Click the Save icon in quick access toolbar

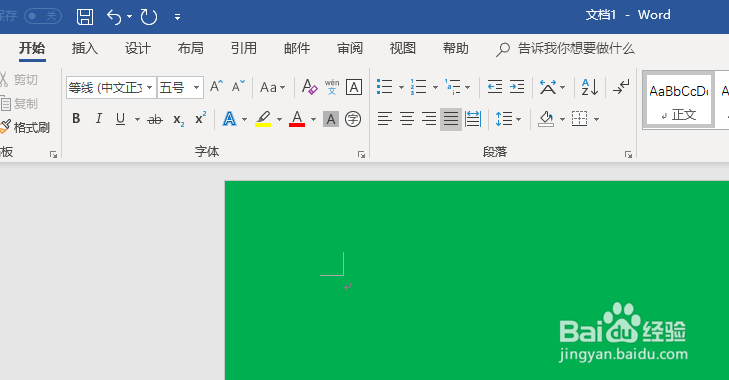tap(85, 17)
